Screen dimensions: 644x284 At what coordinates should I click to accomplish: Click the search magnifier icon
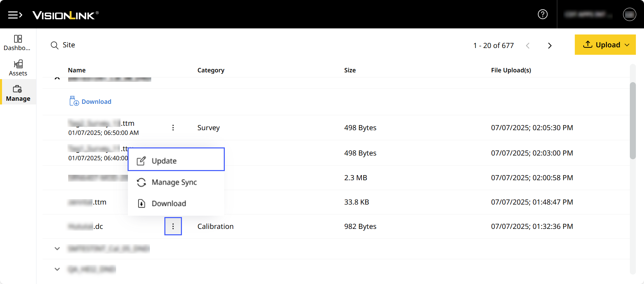[54, 45]
